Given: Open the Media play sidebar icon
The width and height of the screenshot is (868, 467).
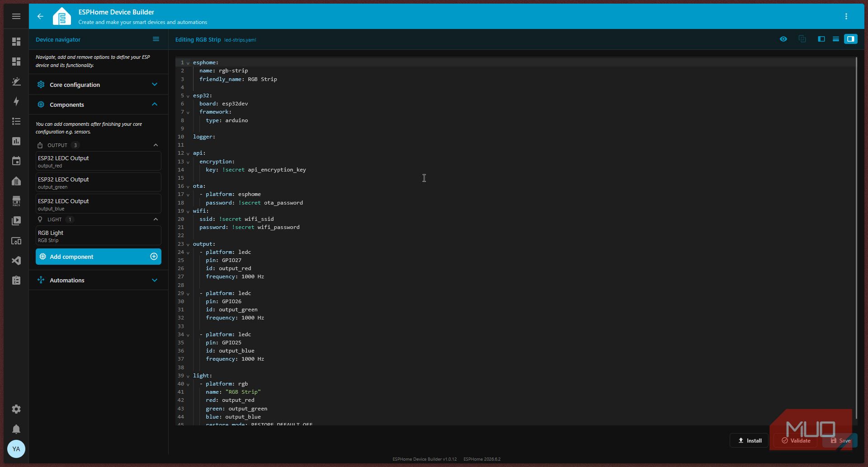Looking at the screenshot, I should click(16, 221).
